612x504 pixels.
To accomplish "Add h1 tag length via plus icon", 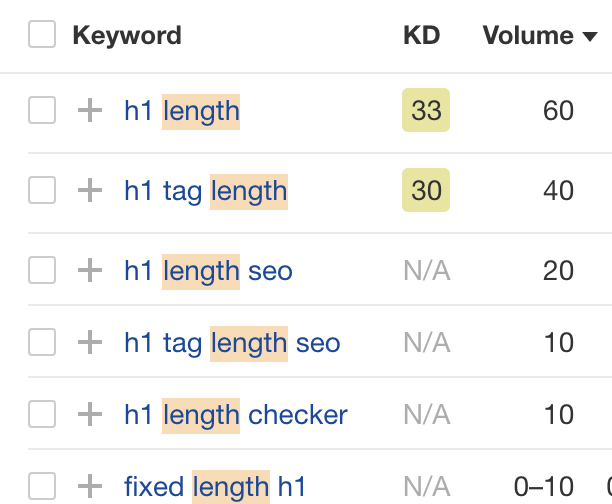I will point(90,190).
